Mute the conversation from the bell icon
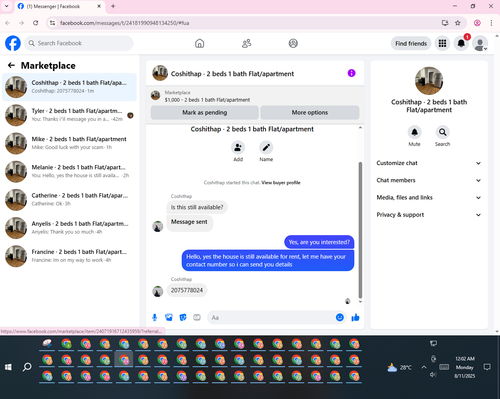This screenshot has width=500, height=399. click(x=414, y=132)
